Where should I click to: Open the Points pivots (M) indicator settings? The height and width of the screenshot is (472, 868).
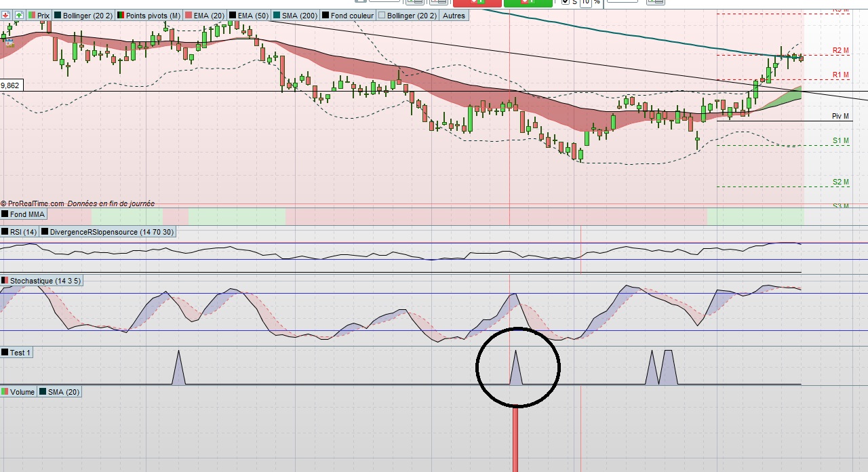tap(149, 15)
